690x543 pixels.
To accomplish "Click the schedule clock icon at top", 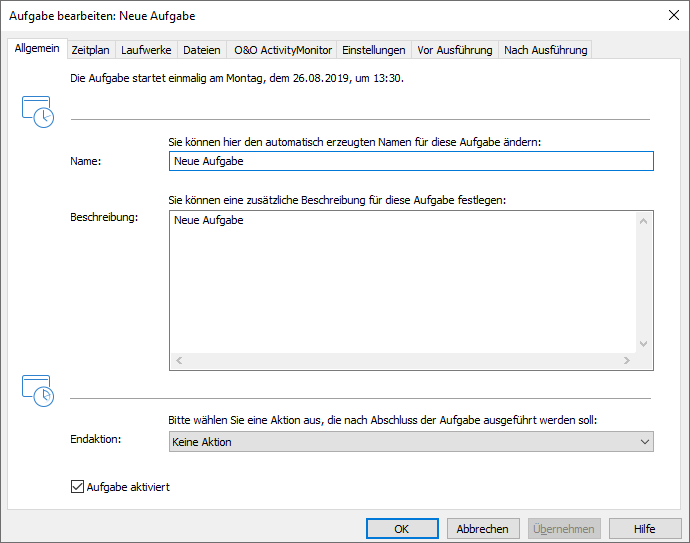I will [38, 112].
